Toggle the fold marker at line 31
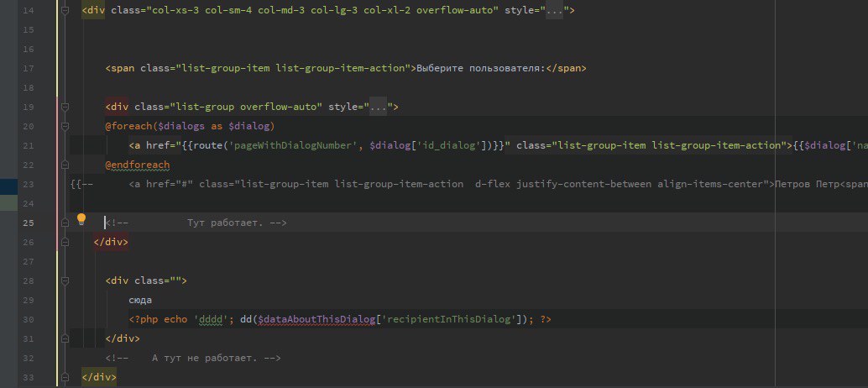 coord(65,338)
